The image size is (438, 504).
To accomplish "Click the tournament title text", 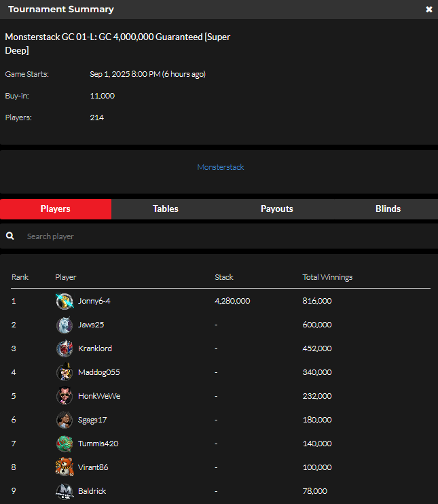I will coord(117,43).
